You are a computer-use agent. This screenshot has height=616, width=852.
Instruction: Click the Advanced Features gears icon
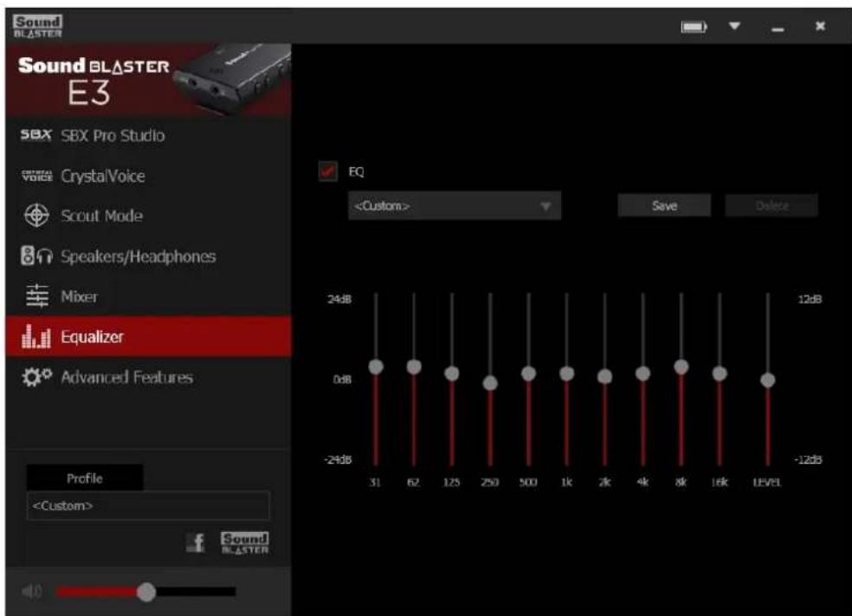click(36, 376)
